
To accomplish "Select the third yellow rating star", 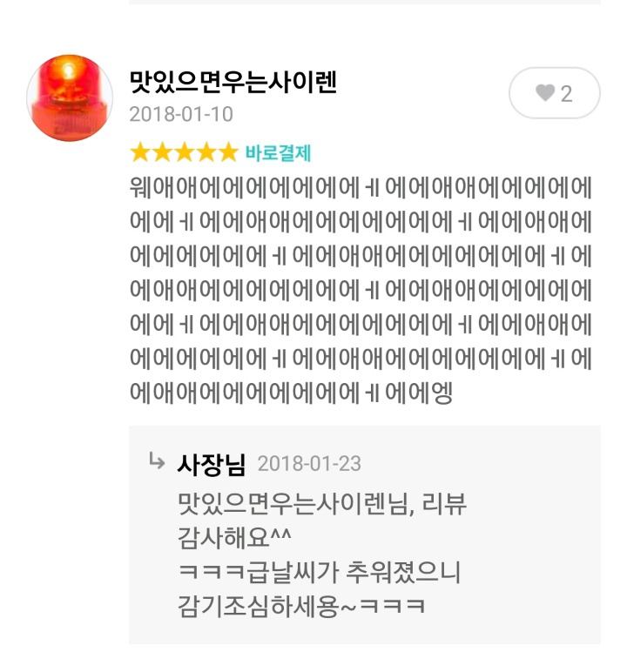I will coord(184,152).
